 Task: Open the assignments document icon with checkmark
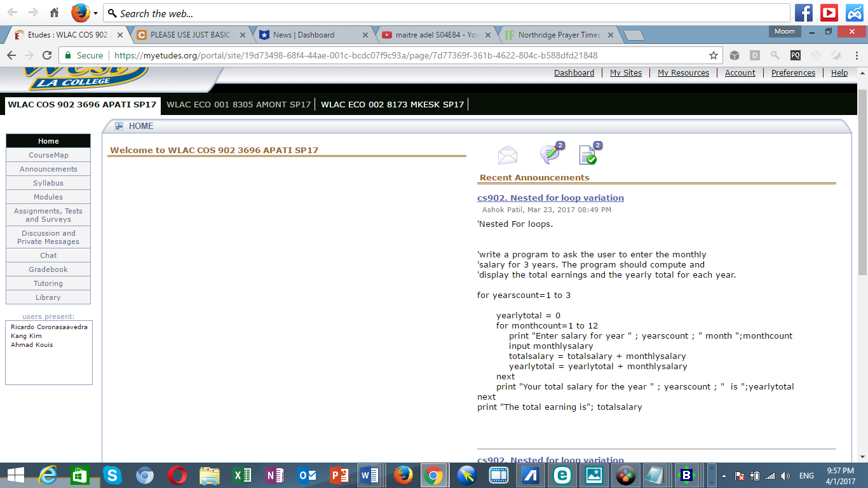[588, 154]
